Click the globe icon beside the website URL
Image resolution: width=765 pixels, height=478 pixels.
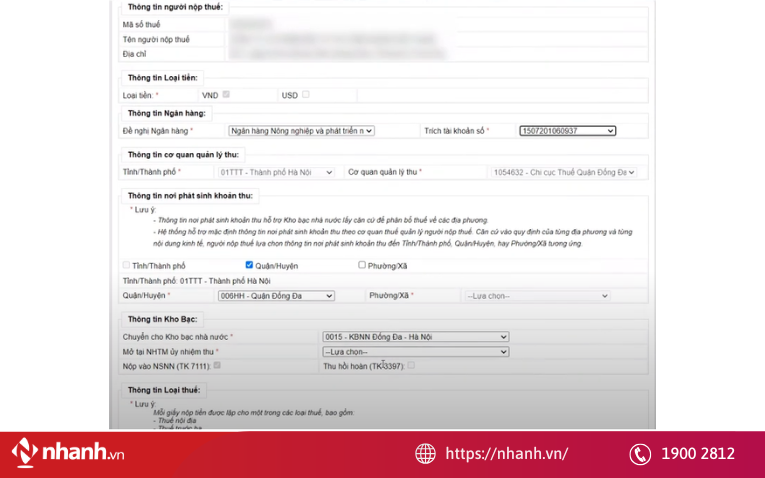(426, 454)
